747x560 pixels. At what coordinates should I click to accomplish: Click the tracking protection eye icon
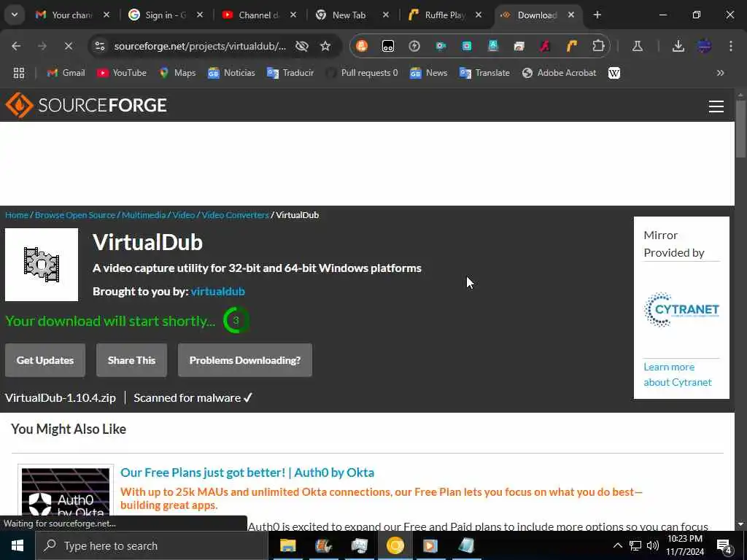pyautogui.click(x=301, y=46)
